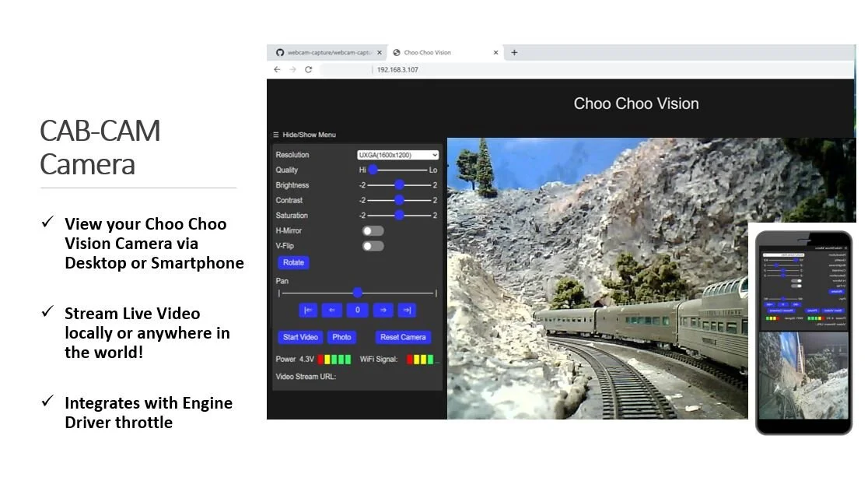This screenshot has height=488, width=868.
Task: Click the GitHub octocat favicon
Action: tap(279, 52)
